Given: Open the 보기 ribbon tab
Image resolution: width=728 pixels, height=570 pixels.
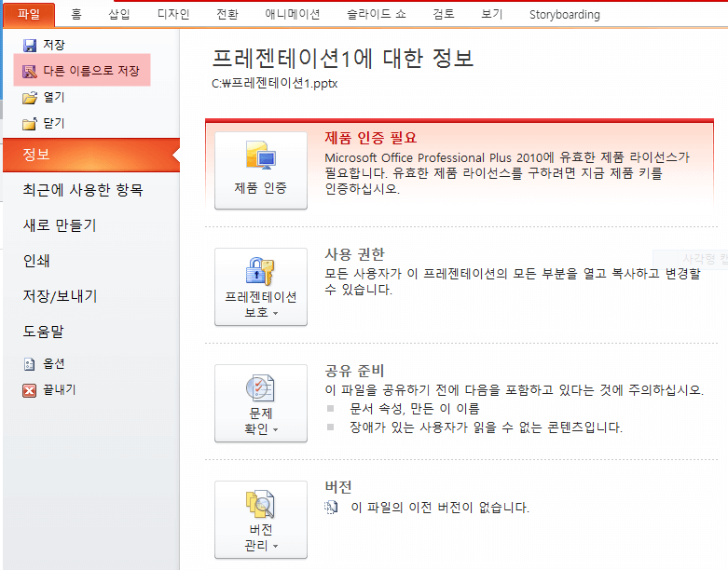Looking at the screenshot, I should tap(491, 14).
